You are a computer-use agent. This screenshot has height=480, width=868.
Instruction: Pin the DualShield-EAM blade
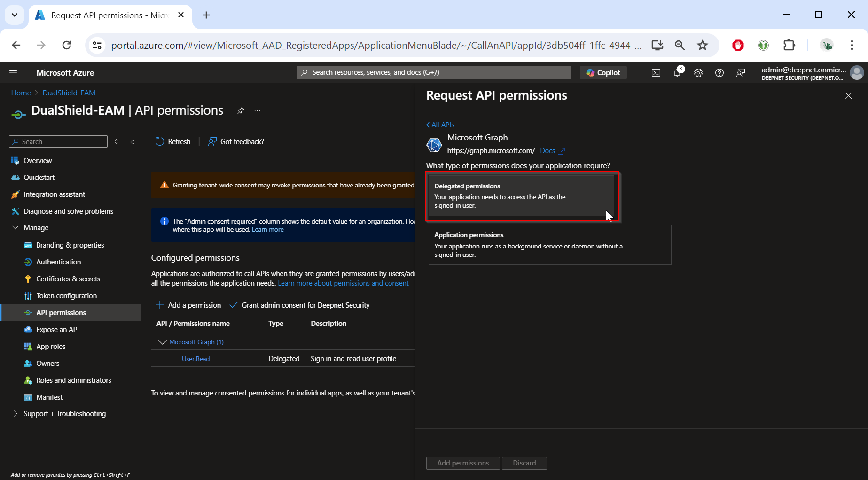pyautogui.click(x=240, y=111)
